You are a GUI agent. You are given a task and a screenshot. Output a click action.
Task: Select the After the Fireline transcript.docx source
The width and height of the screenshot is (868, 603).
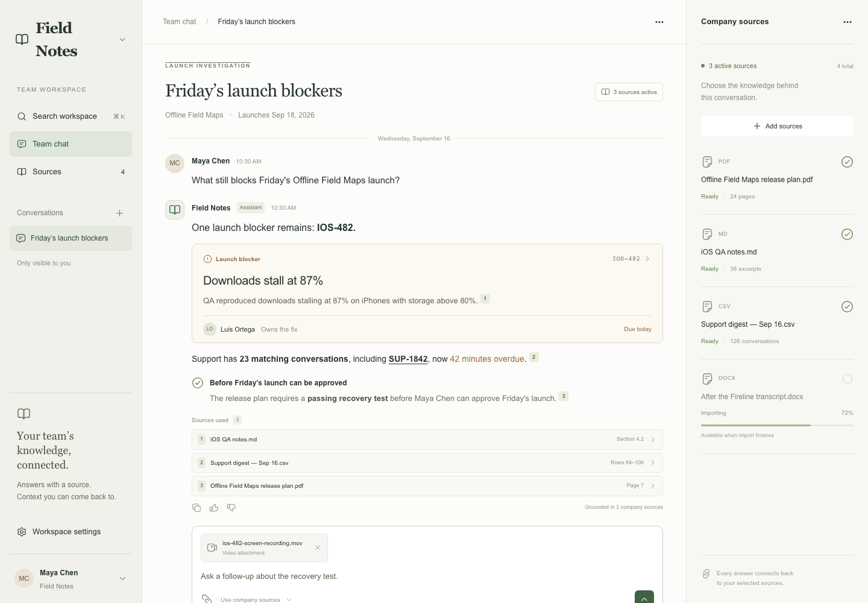coord(848,379)
